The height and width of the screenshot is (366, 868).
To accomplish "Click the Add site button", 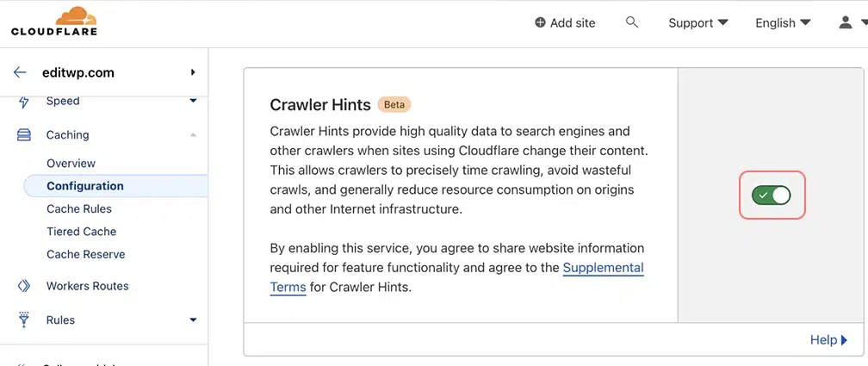I will click(x=565, y=23).
